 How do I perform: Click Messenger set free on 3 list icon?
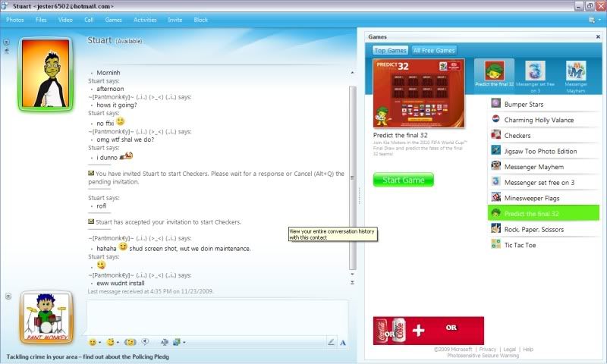[x=496, y=181]
